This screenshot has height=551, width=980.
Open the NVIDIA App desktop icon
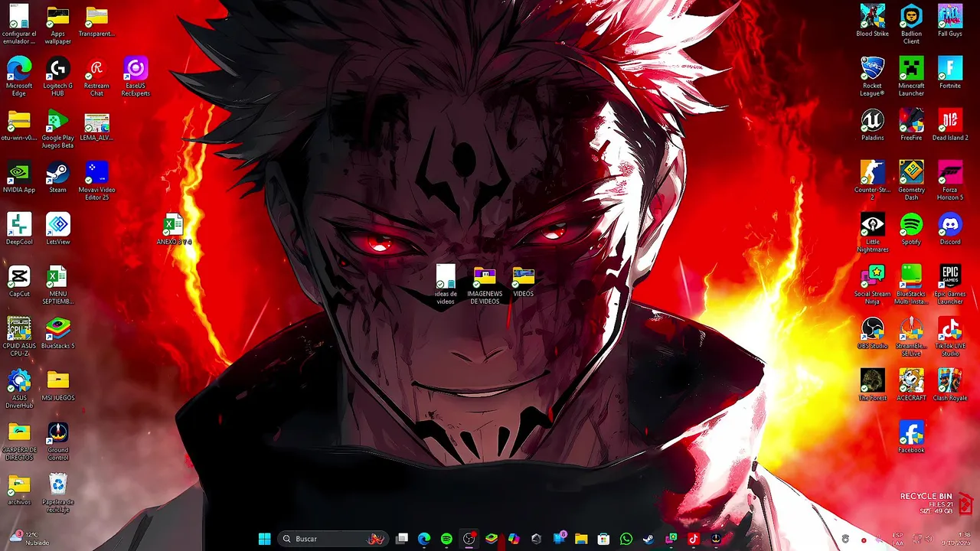click(19, 177)
